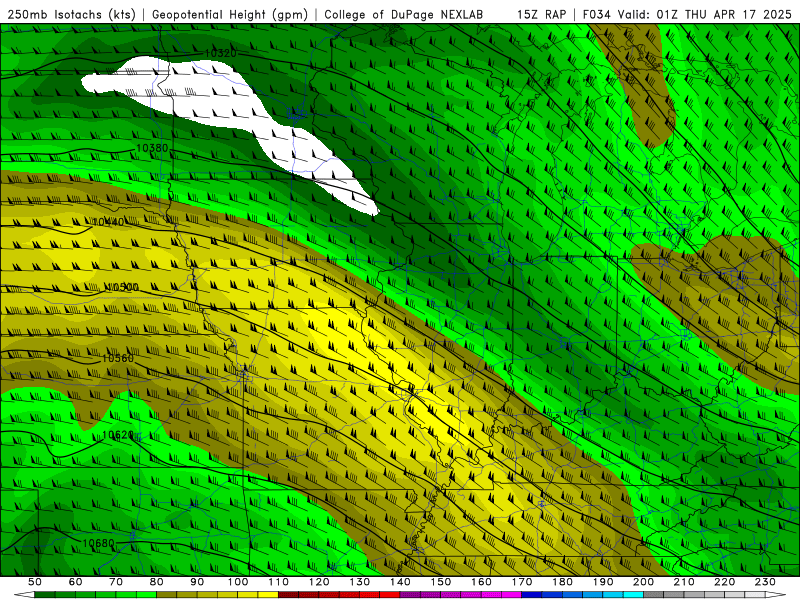Screen dimensions: 800x600
Task: Click the 110 value on the color scale
Action: [x=279, y=582]
